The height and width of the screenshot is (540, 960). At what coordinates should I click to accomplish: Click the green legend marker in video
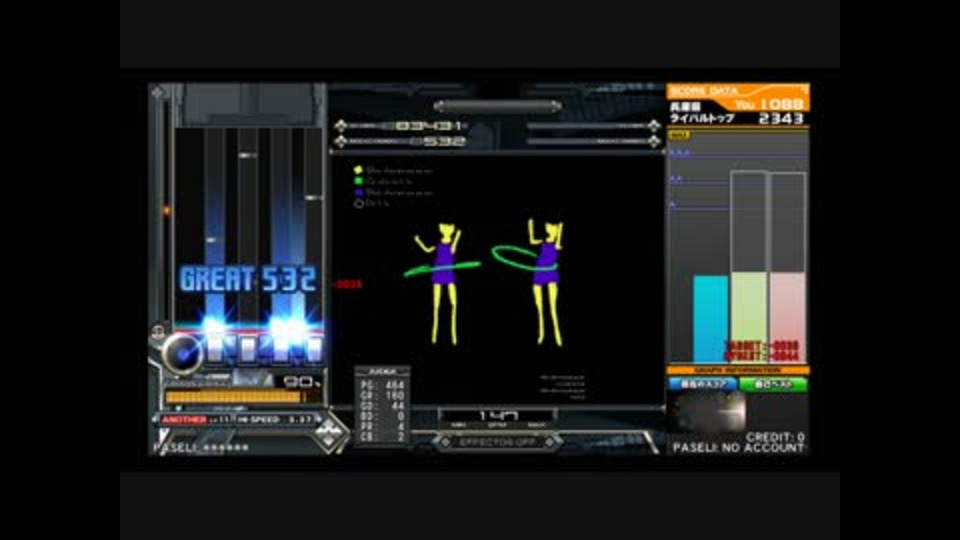click(359, 181)
